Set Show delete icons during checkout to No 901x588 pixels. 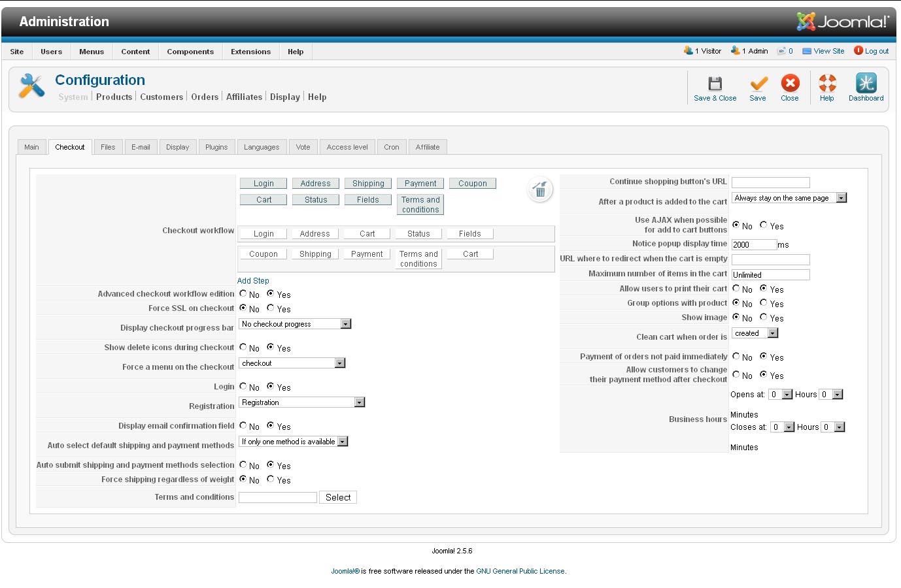243,347
